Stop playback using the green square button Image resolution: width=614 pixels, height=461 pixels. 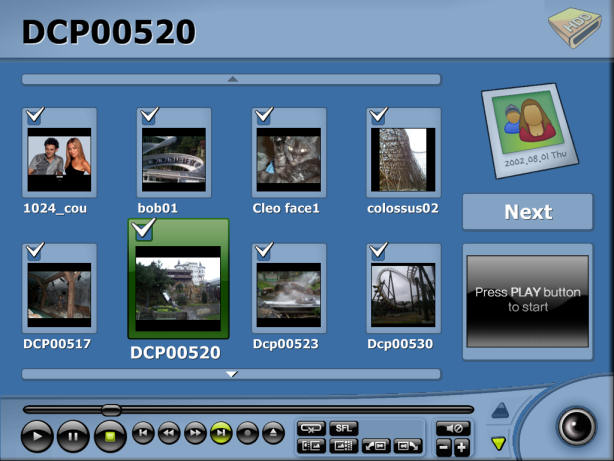(x=110, y=436)
